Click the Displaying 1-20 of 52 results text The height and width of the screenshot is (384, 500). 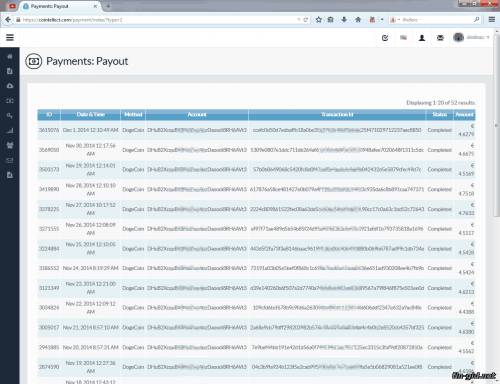coord(441,103)
